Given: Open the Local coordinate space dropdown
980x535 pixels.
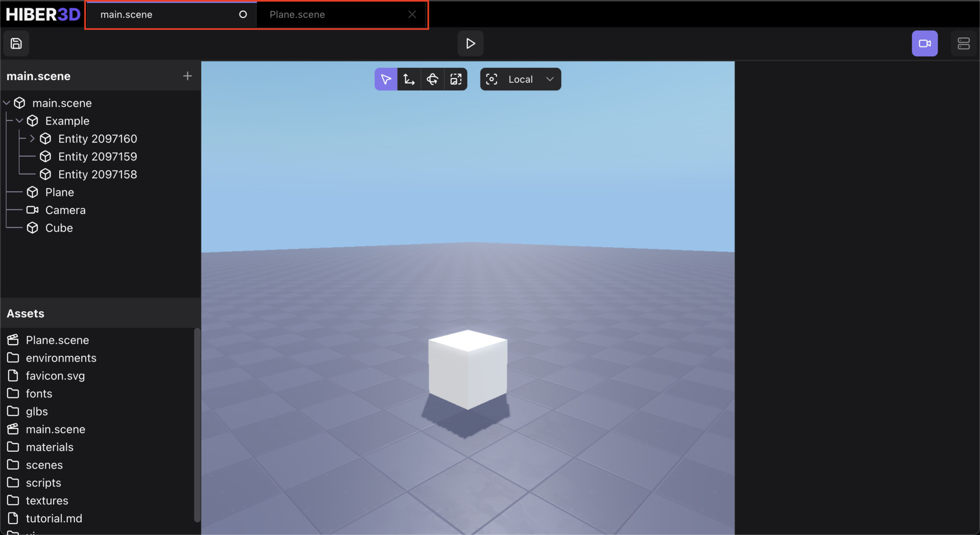Looking at the screenshot, I should click(x=521, y=79).
